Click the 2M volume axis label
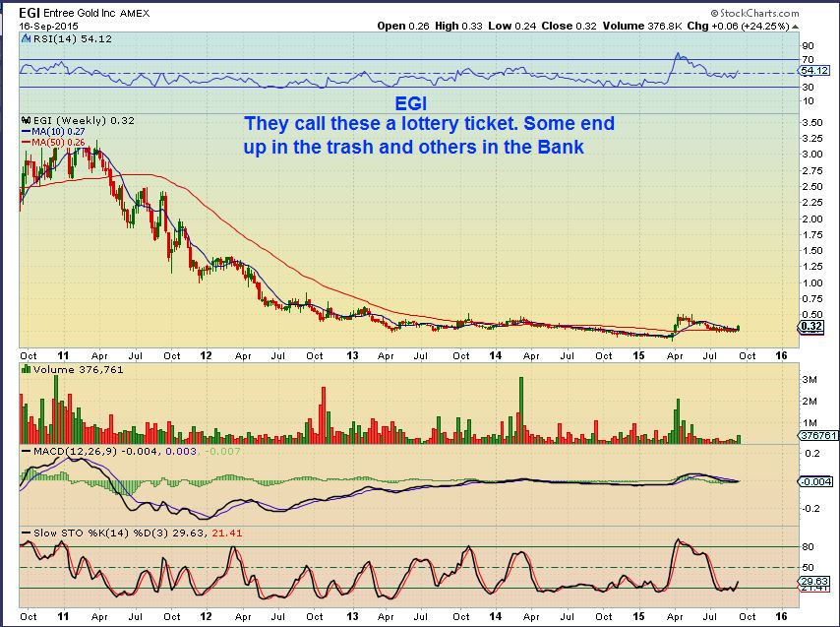This screenshot has width=840, height=627. tap(810, 402)
